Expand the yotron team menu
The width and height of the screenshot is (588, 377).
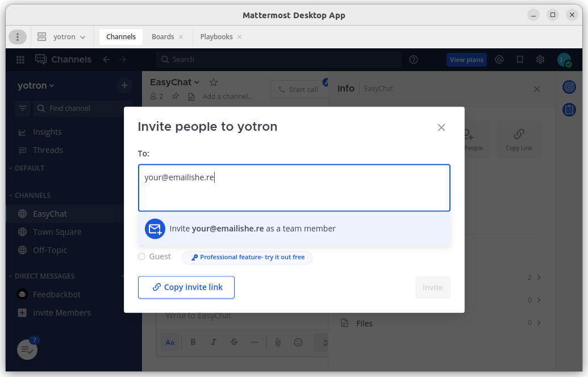(36, 86)
